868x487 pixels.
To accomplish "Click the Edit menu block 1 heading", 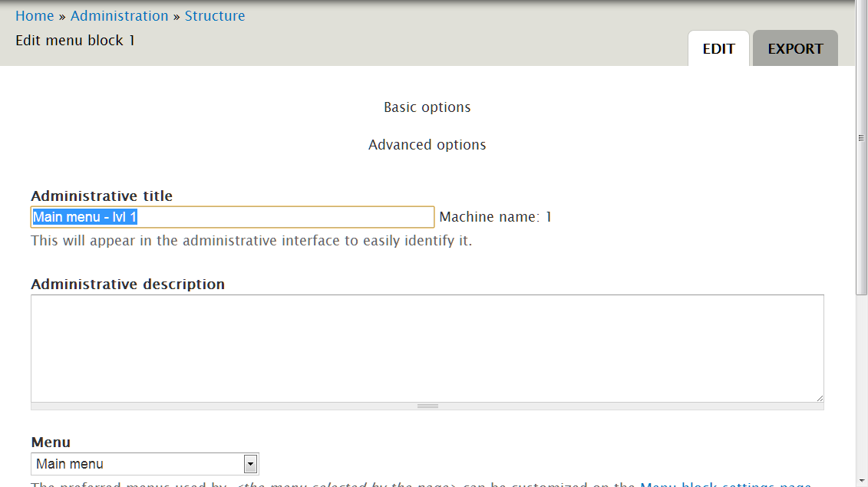I will coord(74,40).
